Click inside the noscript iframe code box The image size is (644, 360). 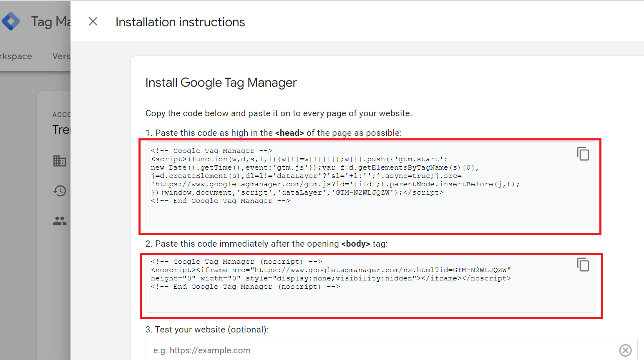click(x=370, y=283)
